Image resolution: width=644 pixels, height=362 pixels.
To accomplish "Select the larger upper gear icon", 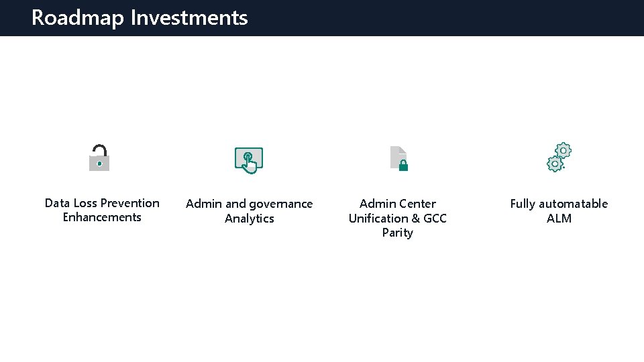I will point(563,150).
